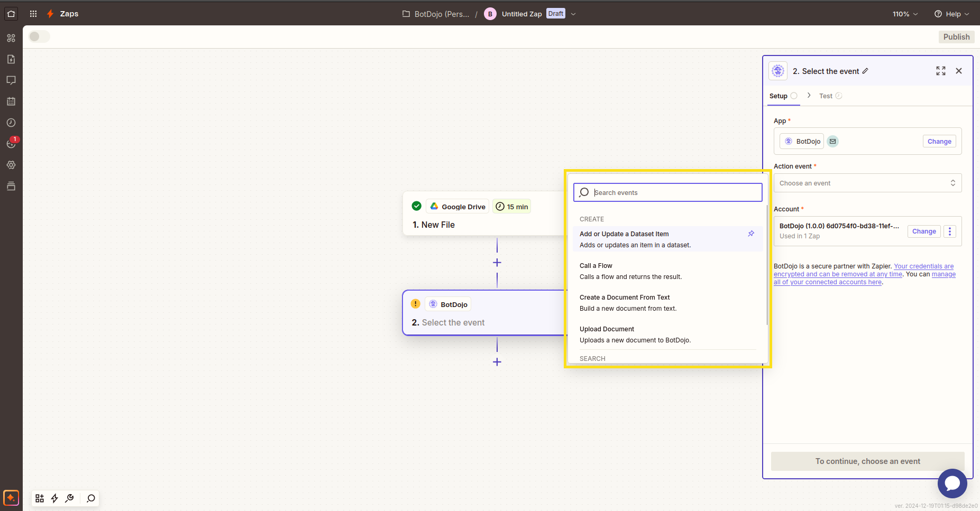
Task: Click the BotDojo app chip in panel
Action: coord(802,142)
